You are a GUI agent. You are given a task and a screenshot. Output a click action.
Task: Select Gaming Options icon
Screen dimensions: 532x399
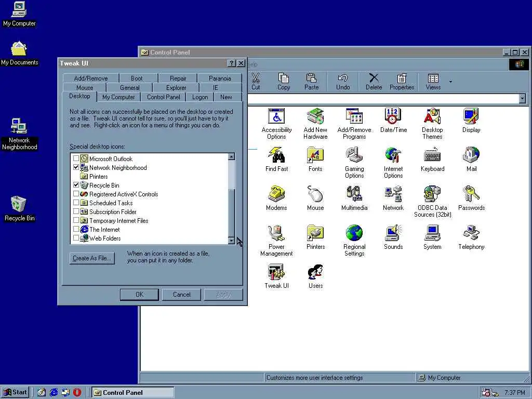pyautogui.click(x=354, y=163)
